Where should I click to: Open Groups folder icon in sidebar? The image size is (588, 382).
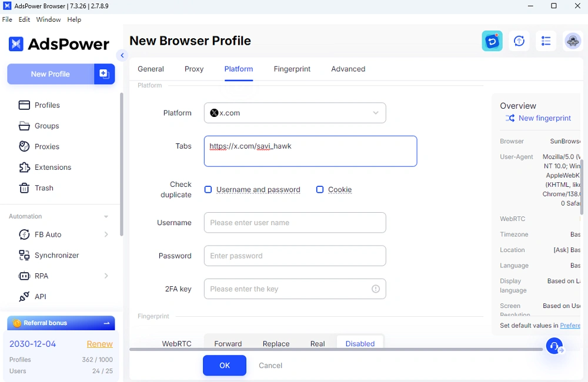tap(24, 126)
